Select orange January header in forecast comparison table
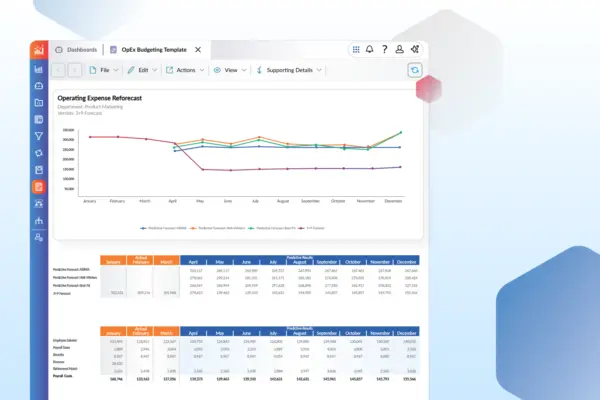The image size is (600, 400). [x=113, y=262]
